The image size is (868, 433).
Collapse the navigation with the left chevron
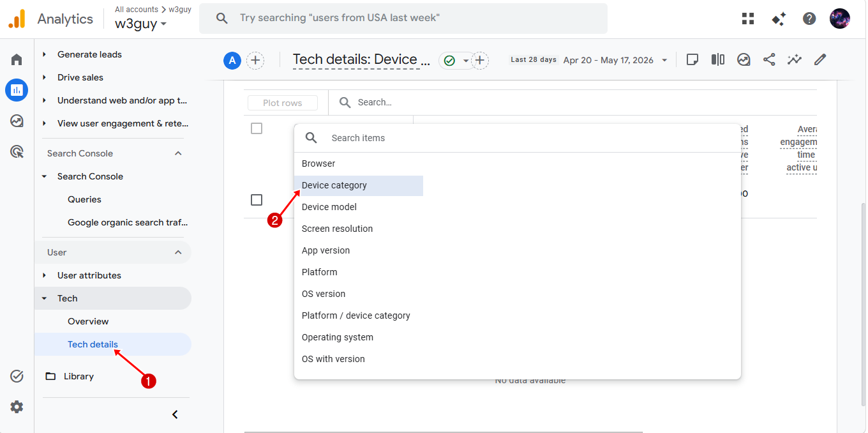click(175, 414)
